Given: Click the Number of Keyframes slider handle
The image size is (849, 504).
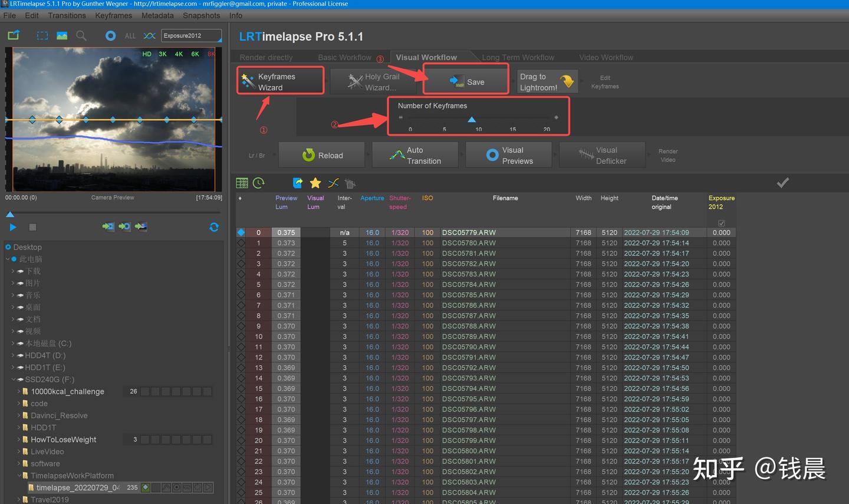Looking at the screenshot, I should click(x=472, y=120).
